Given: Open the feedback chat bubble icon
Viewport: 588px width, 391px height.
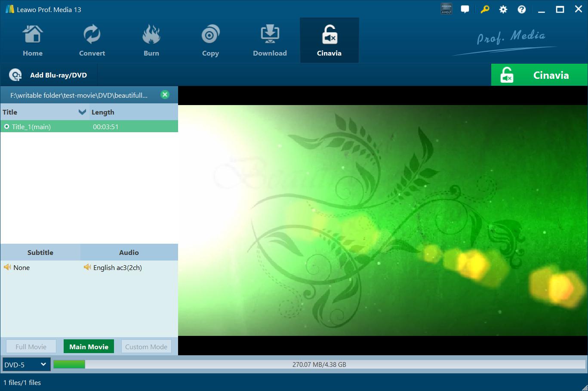Looking at the screenshot, I should tap(465, 9).
